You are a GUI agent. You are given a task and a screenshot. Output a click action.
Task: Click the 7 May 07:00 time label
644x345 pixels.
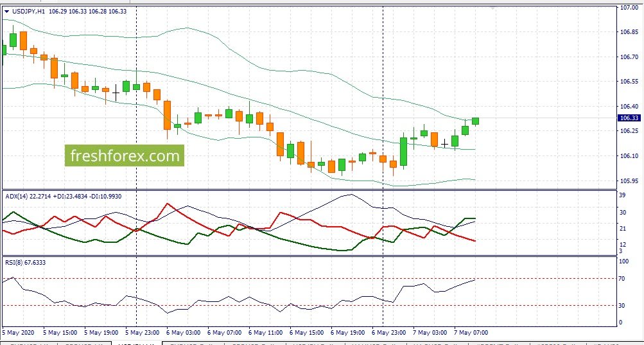(x=471, y=332)
